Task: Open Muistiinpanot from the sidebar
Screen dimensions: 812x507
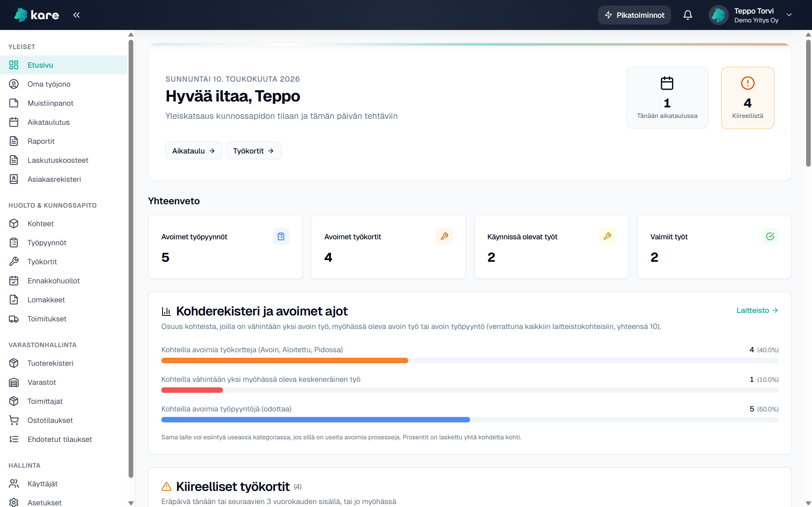Action: click(63, 103)
